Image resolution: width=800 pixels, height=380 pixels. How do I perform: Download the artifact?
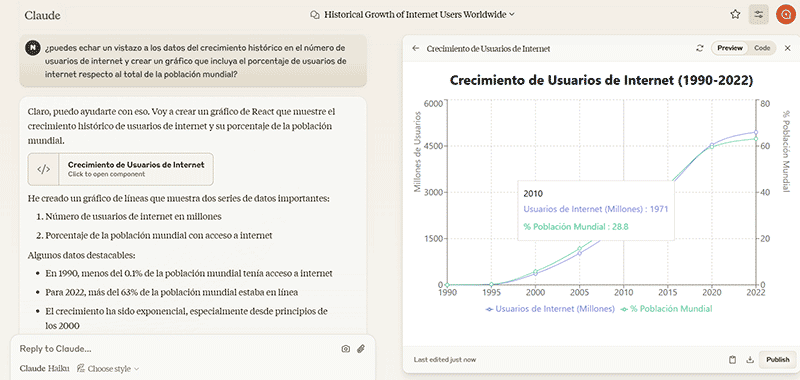(750, 360)
